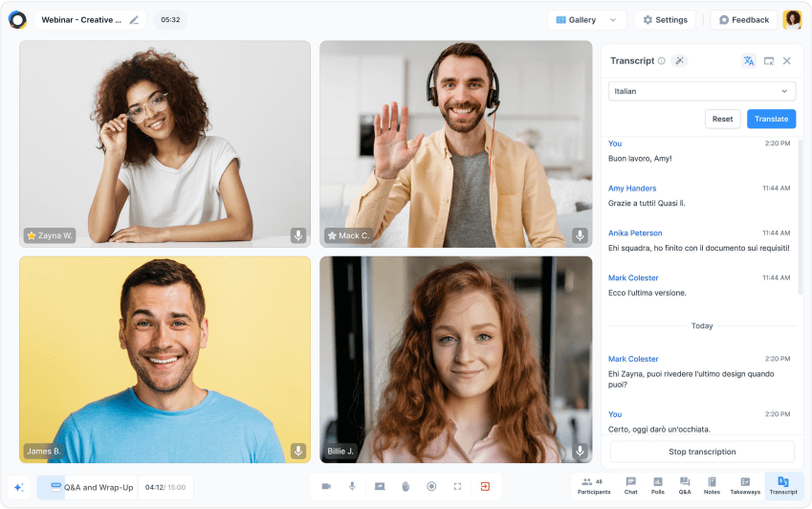Click Anika Peterson's name in transcript
The image size is (812, 509).
(x=635, y=233)
